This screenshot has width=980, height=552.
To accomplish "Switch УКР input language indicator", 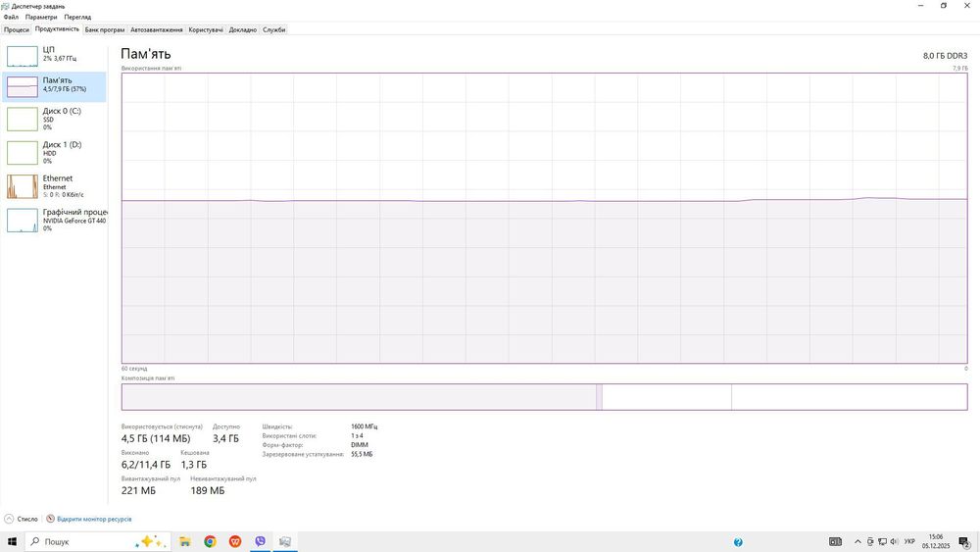I will (909, 542).
